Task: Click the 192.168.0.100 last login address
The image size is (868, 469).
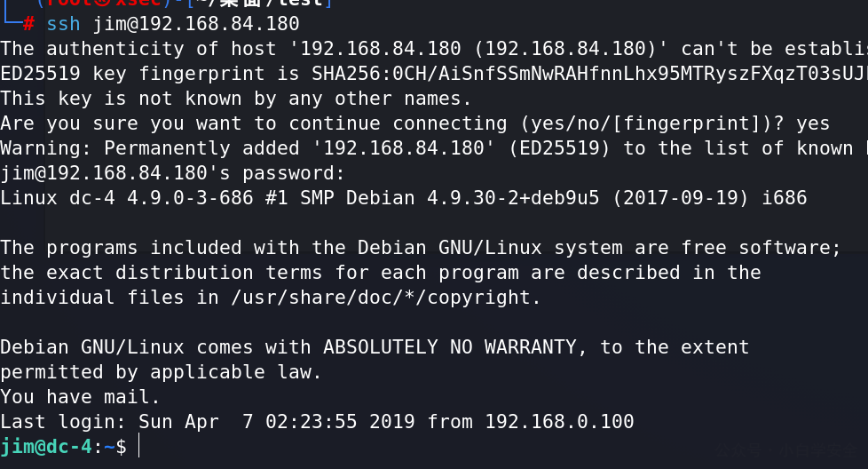Action: pyautogui.click(x=559, y=422)
